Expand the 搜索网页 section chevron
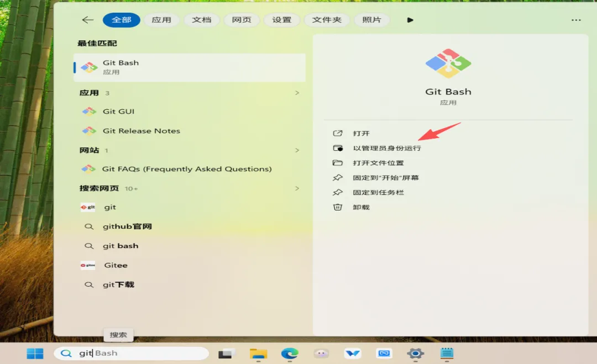Image resolution: width=597 pixels, height=364 pixels. point(297,188)
